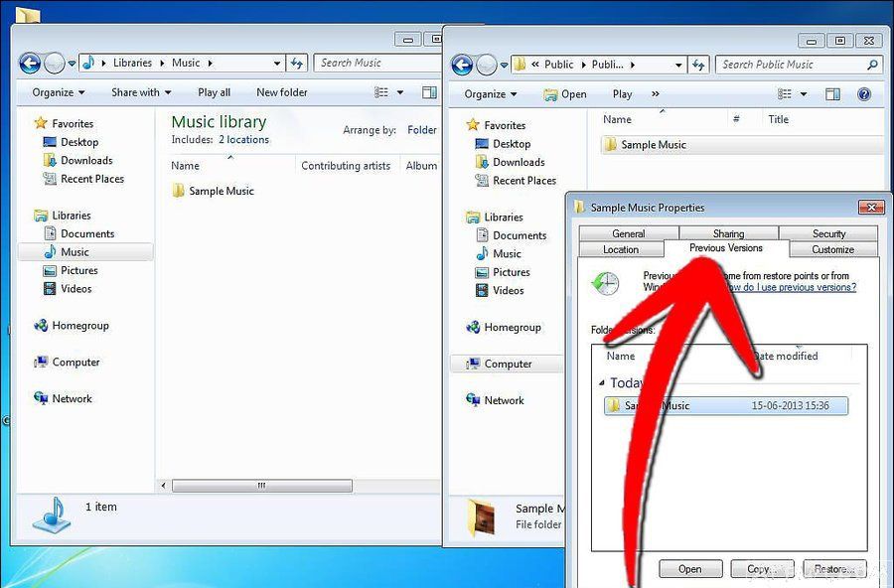Expand the Share with dropdown menu

point(141,92)
